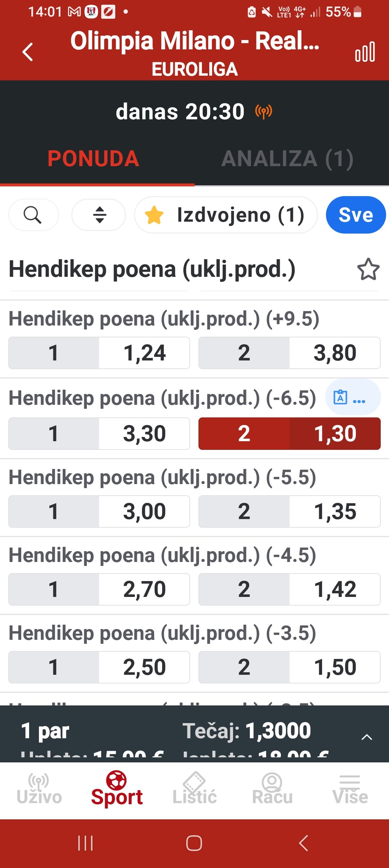Filter by Izdvojeno (1) markets
This screenshot has height=868, width=389.
pos(226,215)
